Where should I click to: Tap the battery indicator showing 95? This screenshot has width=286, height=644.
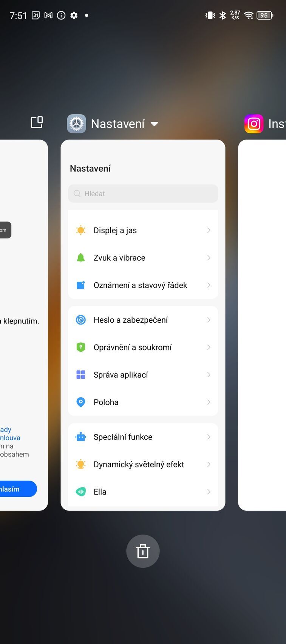(x=265, y=15)
